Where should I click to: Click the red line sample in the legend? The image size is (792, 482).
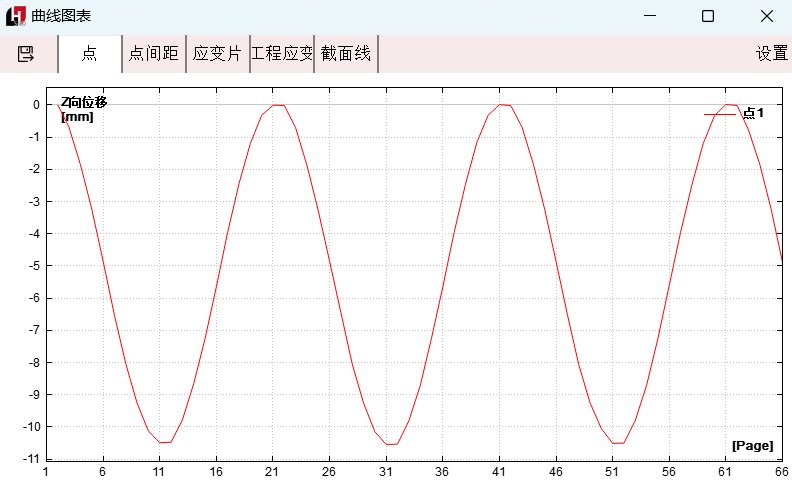pyautogui.click(x=720, y=114)
